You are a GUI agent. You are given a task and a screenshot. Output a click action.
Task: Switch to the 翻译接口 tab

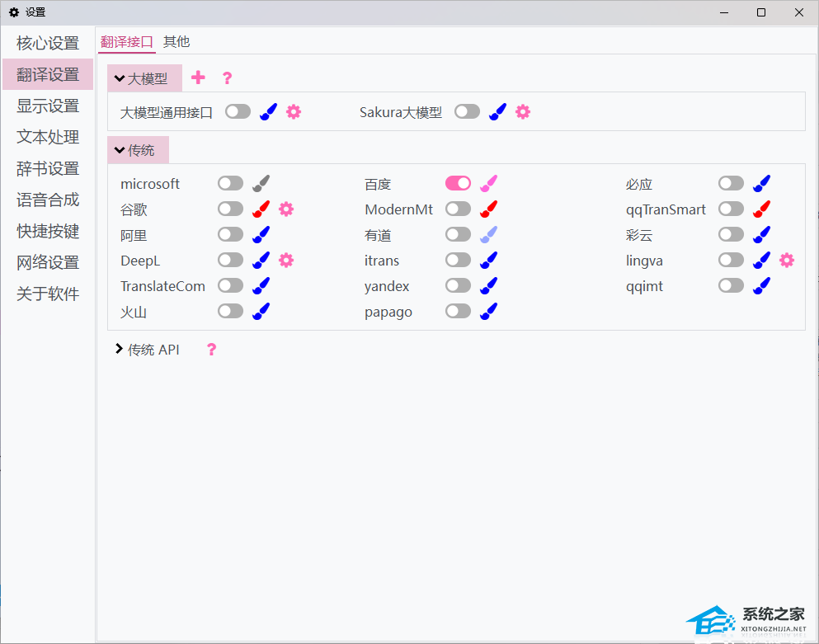[x=127, y=42]
